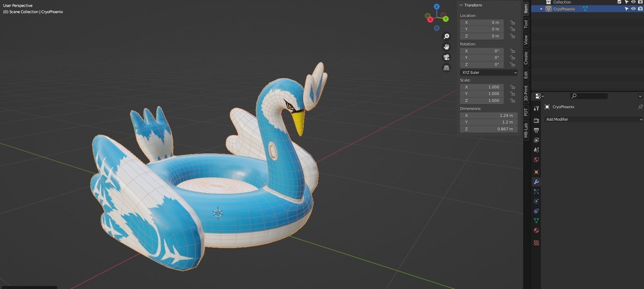
Task: Open the Render properties tab
Action: point(536,120)
